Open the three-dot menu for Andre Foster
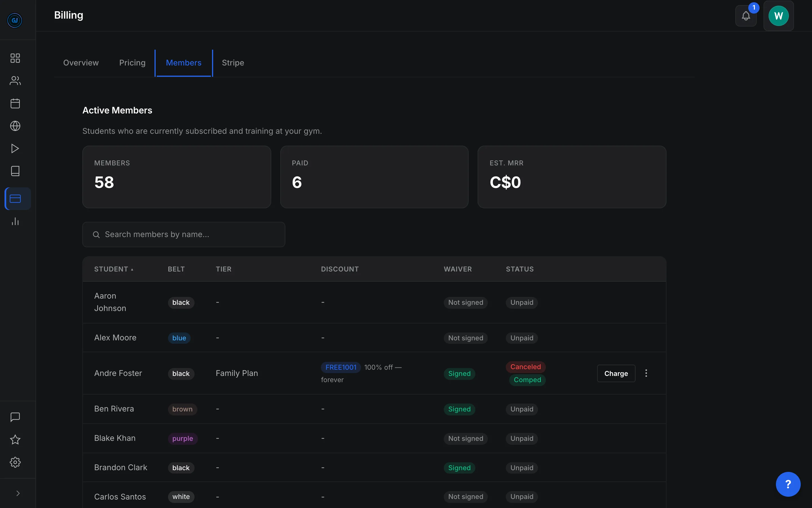The image size is (812, 508). 646,373
